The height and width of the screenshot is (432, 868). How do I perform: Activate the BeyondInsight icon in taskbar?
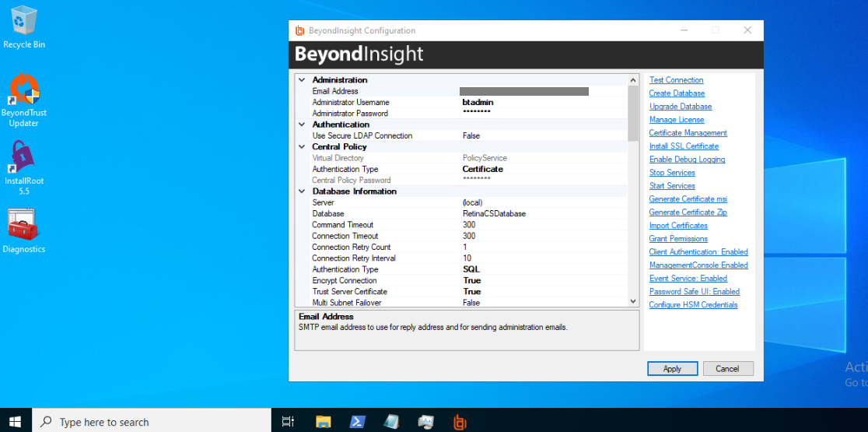(460, 421)
